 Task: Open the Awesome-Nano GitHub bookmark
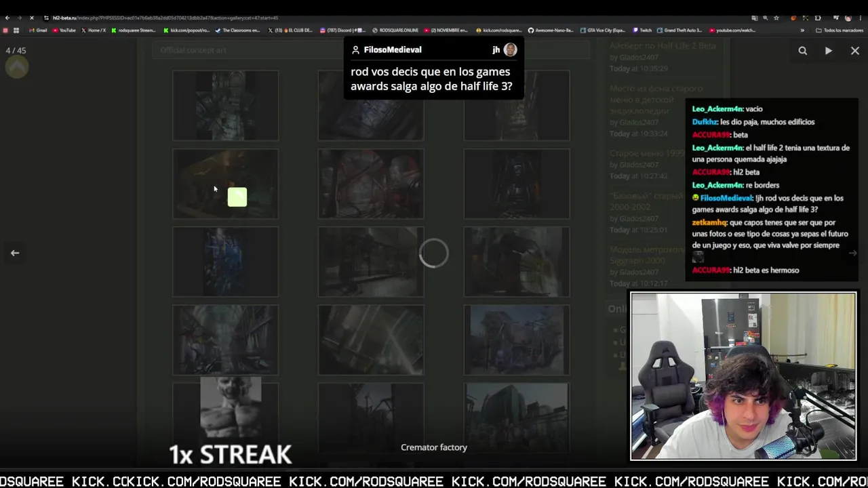pos(550,30)
